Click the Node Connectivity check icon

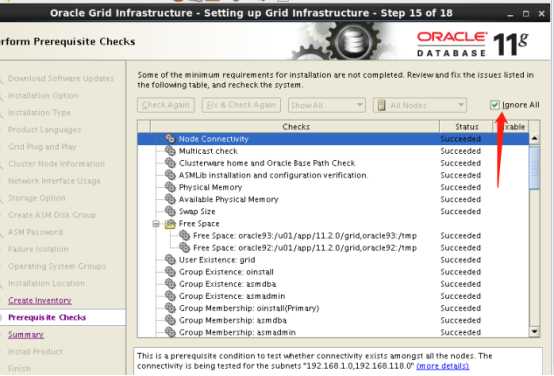(170, 139)
